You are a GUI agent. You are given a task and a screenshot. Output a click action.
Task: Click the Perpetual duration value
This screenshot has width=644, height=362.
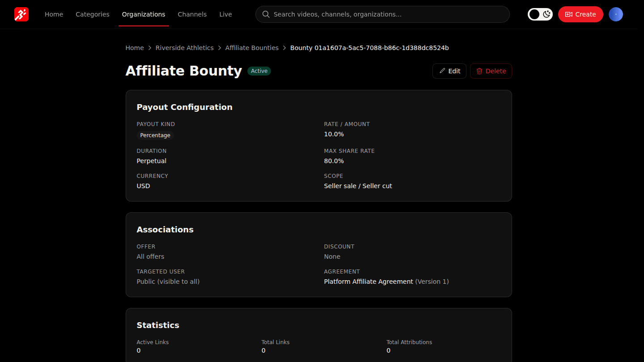tap(152, 161)
